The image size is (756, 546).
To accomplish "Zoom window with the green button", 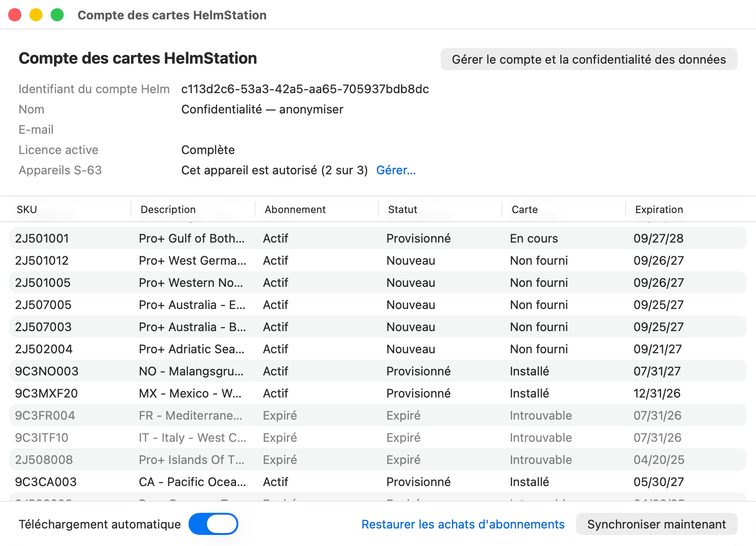I will tap(57, 15).
